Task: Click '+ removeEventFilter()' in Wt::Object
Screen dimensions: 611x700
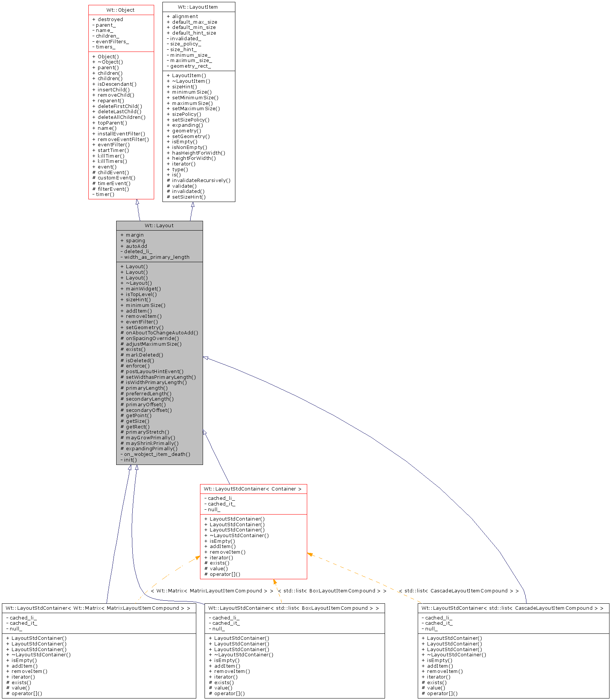Action: [x=121, y=140]
